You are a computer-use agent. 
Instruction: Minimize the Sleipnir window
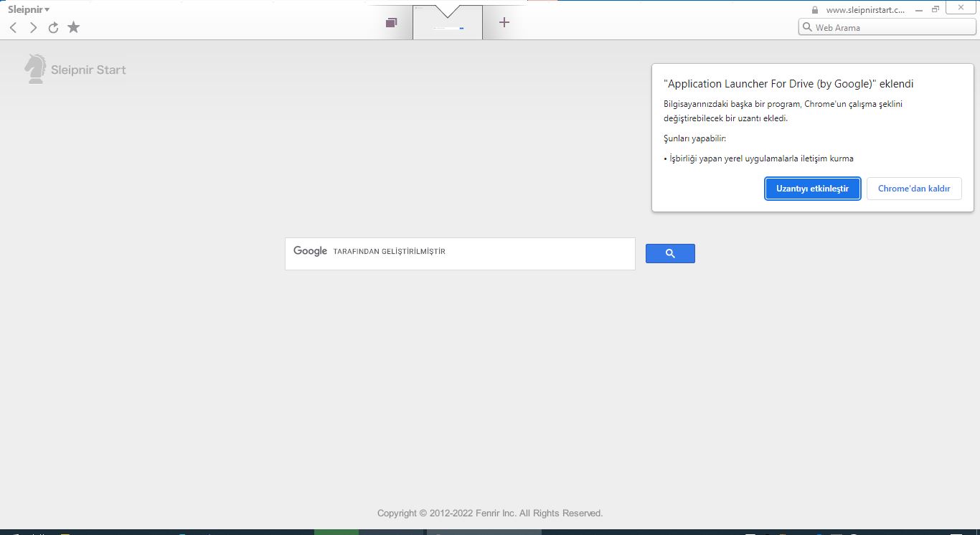pyautogui.click(x=919, y=10)
